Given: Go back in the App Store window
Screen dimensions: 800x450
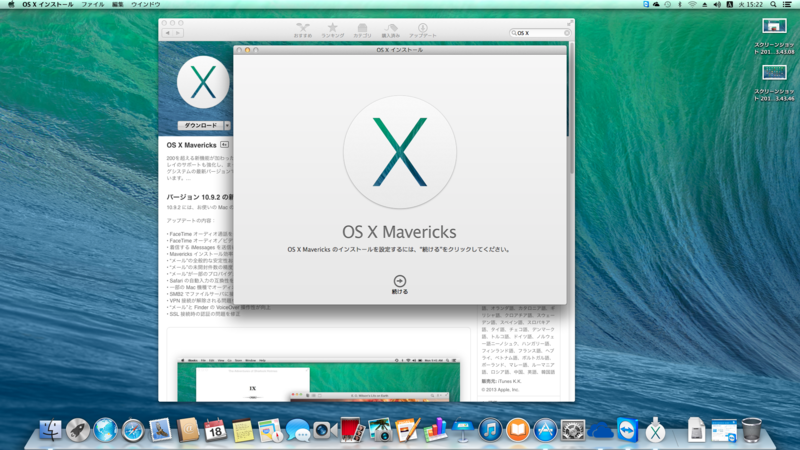Looking at the screenshot, I should [167, 33].
